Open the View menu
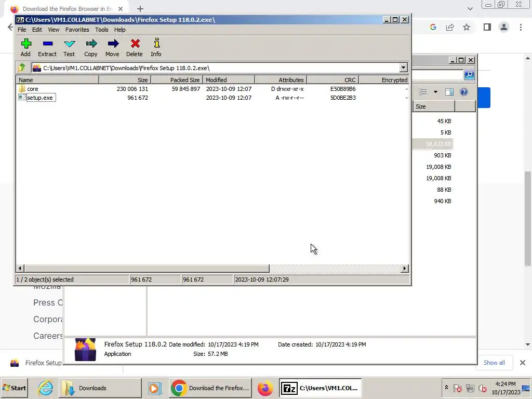This screenshot has width=532, height=399. (x=54, y=30)
